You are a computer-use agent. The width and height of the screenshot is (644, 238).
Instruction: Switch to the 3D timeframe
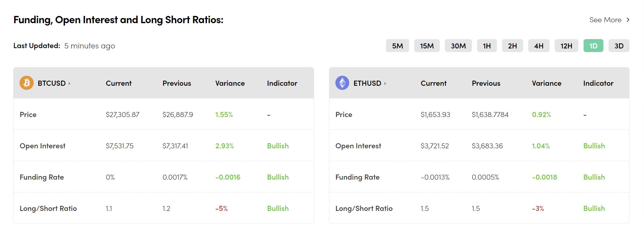click(x=619, y=46)
